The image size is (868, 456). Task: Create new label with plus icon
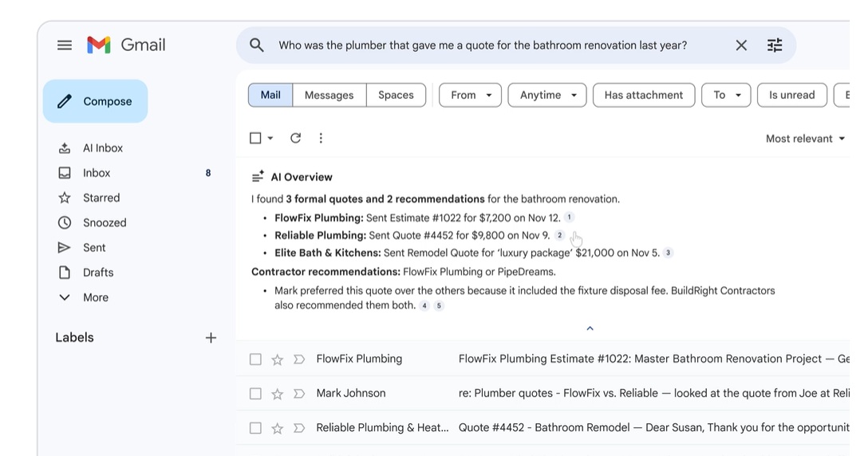pyautogui.click(x=211, y=338)
